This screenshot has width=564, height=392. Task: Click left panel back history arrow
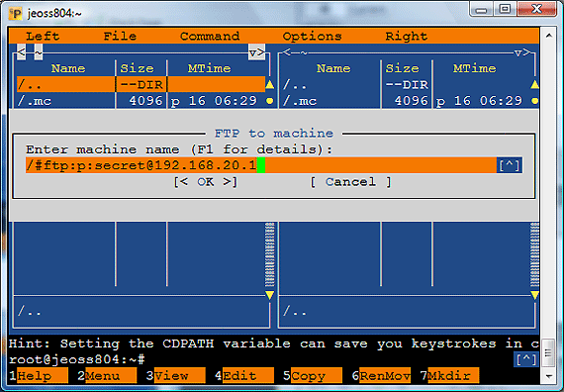click(21, 52)
